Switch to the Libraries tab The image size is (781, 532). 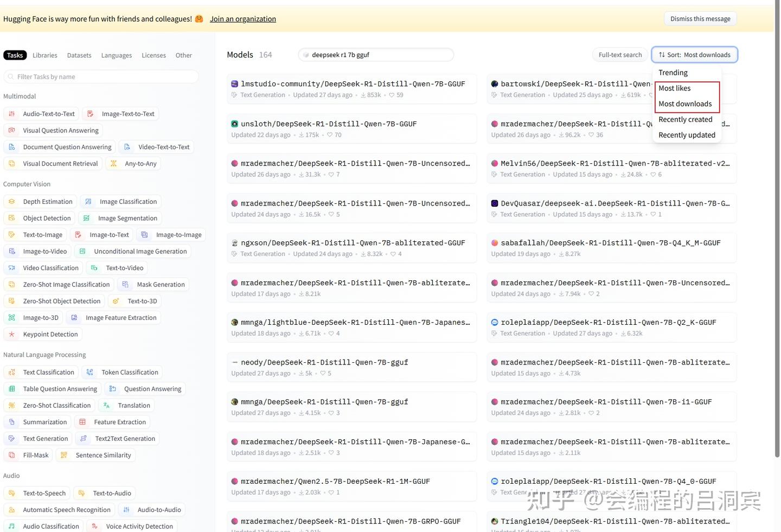point(45,55)
